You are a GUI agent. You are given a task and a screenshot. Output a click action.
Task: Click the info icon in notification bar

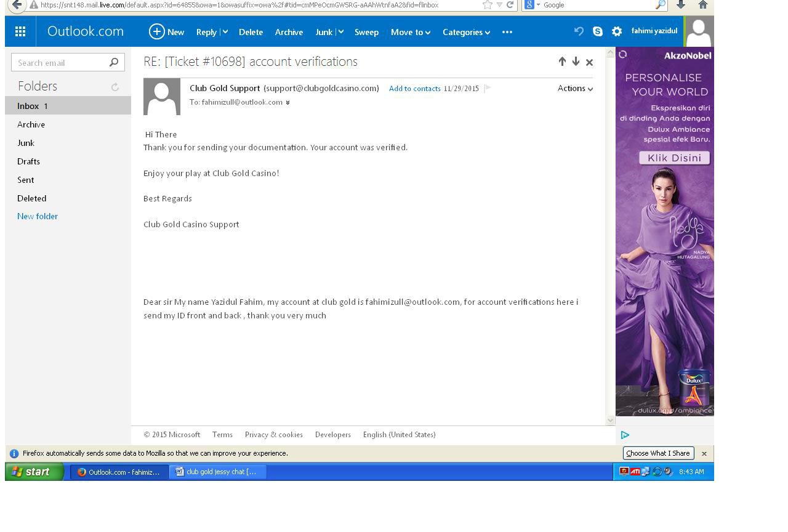click(14, 453)
